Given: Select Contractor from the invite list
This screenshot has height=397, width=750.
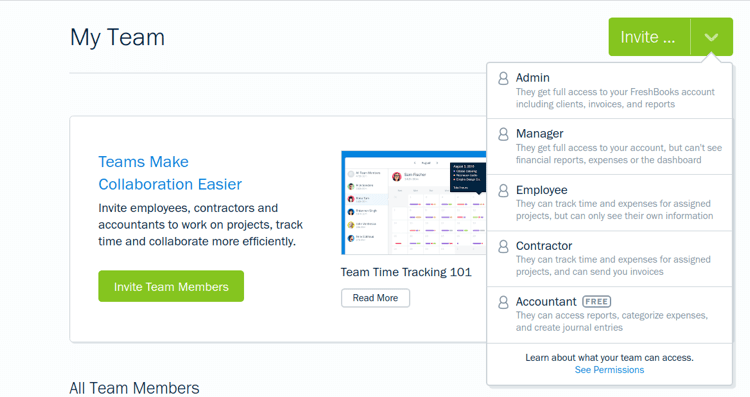Looking at the screenshot, I should point(609,259).
